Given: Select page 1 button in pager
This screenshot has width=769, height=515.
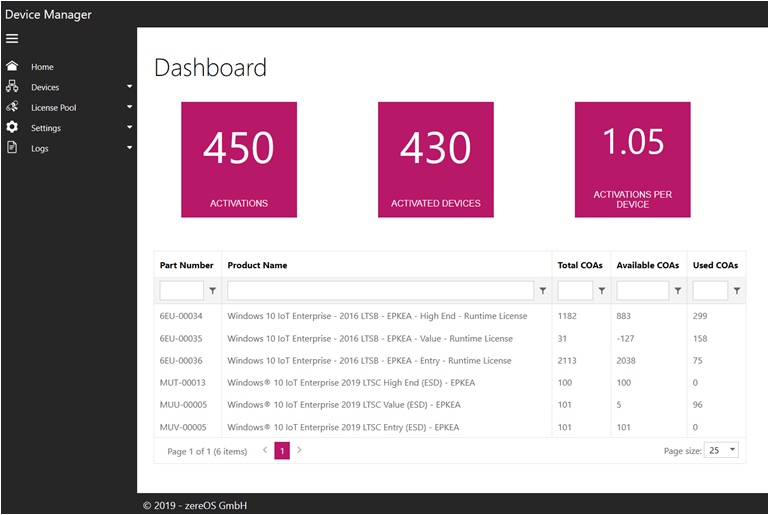Looking at the screenshot, I should pyautogui.click(x=282, y=451).
